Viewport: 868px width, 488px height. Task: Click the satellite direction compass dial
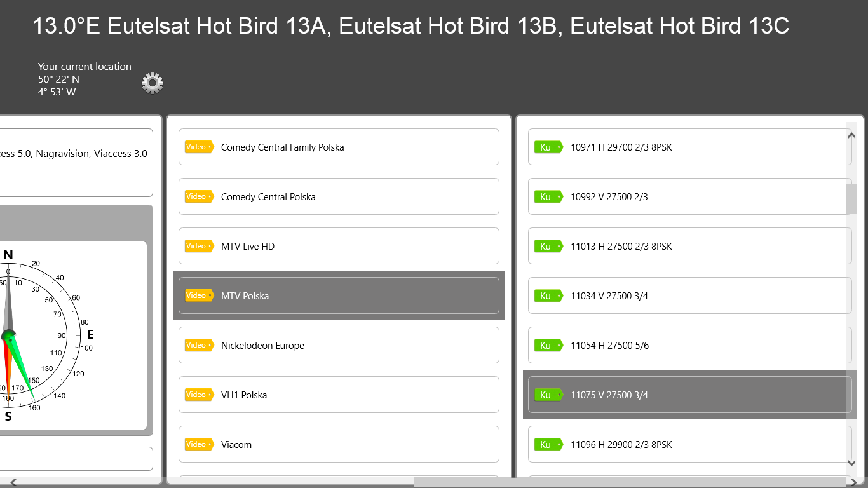pyautogui.click(x=38, y=335)
